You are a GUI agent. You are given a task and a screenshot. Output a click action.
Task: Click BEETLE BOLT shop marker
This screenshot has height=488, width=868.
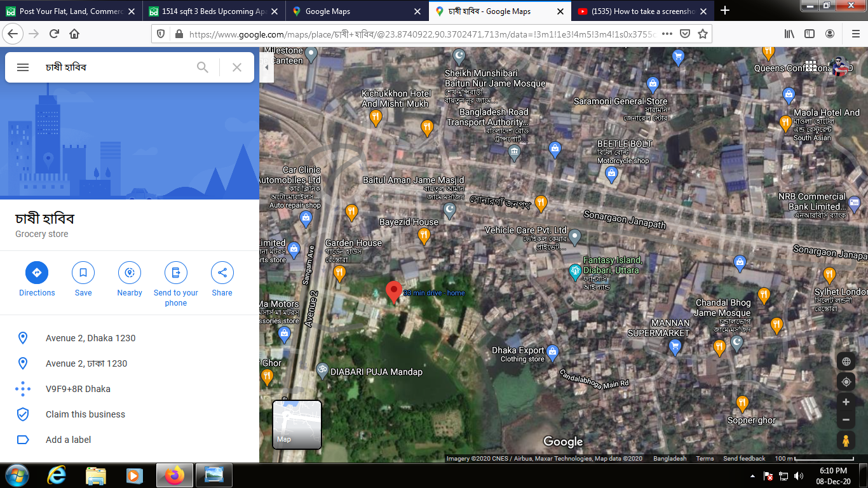(x=611, y=175)
